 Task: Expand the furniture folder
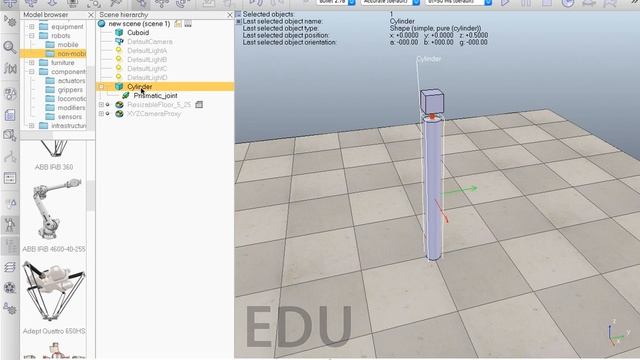(x=32, y=62)
